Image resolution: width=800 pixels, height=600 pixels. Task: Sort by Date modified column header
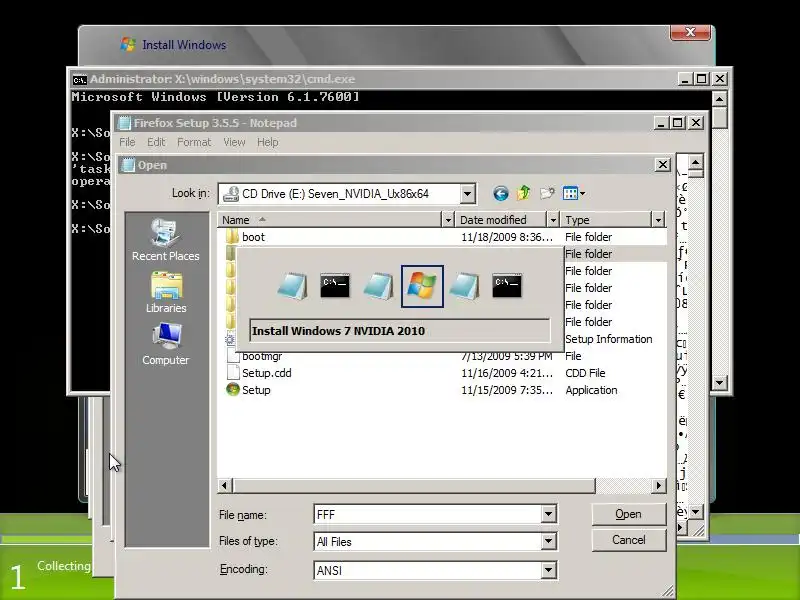(x=501, y=220)
